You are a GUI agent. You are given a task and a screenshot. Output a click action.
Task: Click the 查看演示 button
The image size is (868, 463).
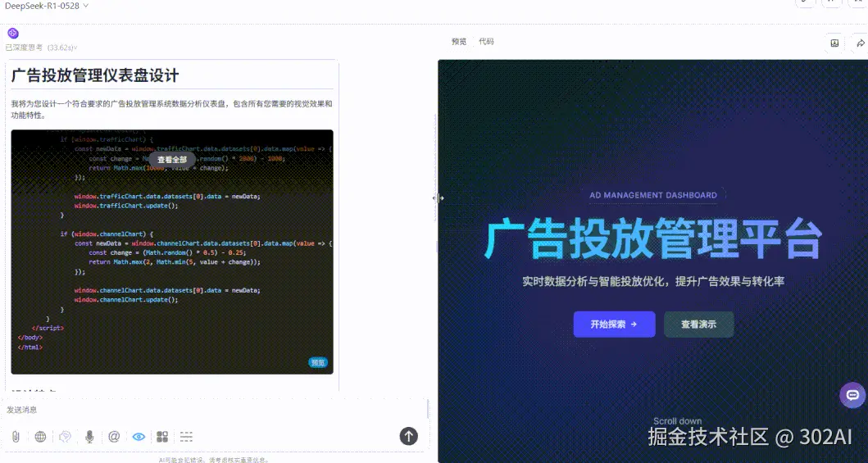click(x=698, y=325)
